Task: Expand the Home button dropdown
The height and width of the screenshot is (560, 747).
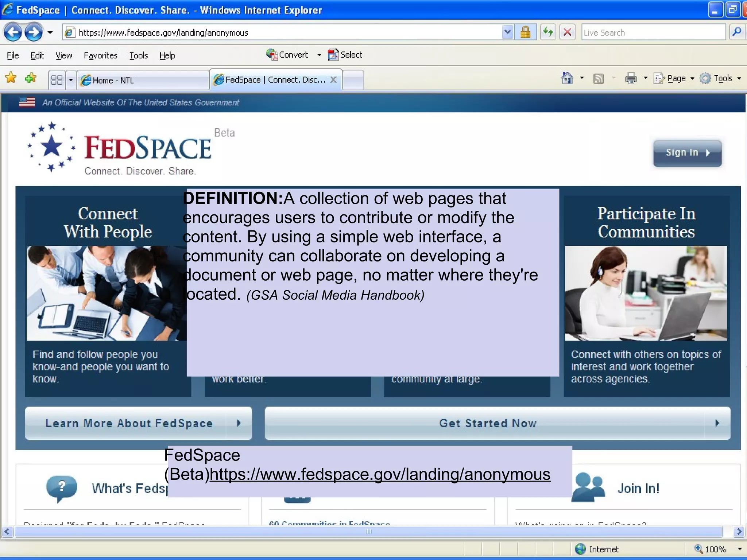Action: (x=582, y=78)
